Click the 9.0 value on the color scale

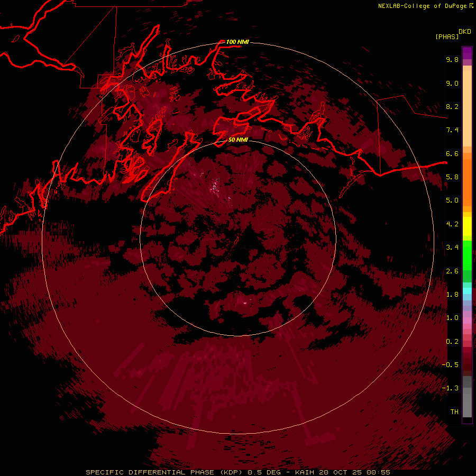tap(452, 83)
